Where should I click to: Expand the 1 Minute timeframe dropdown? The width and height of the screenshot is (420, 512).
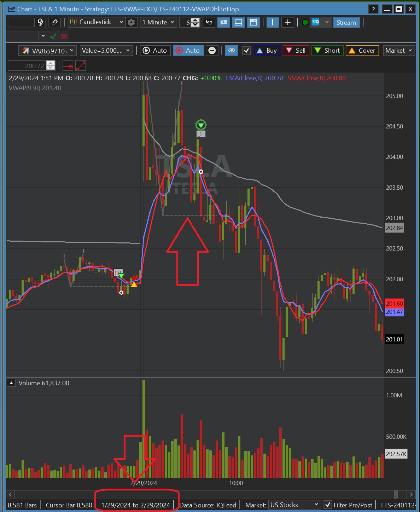(x=158, y=22)
